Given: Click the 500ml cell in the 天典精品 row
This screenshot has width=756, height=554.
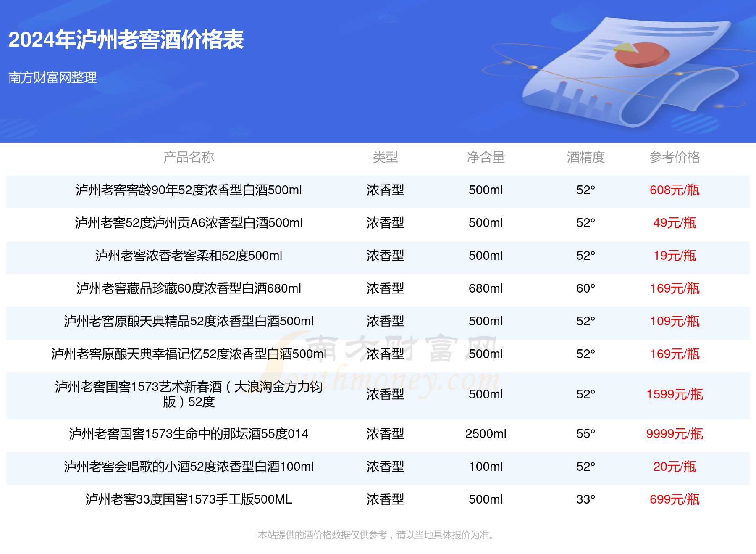Looking at the screenshot, I should (x=486, y=321).
